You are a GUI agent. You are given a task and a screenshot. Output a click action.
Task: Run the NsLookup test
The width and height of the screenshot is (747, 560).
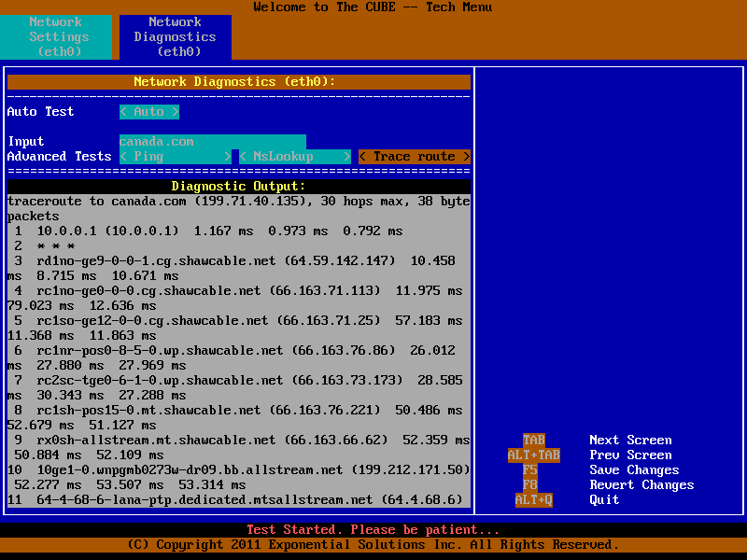coord(295,157)
